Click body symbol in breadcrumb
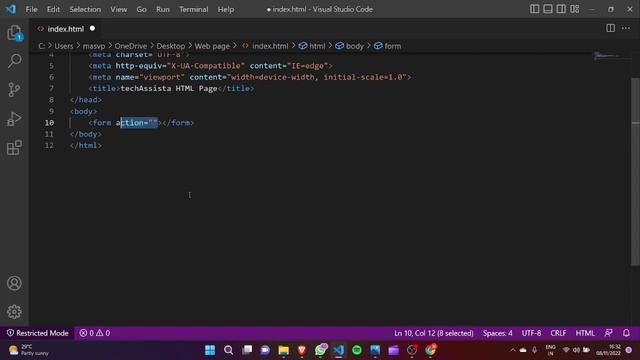 [350, 46]
